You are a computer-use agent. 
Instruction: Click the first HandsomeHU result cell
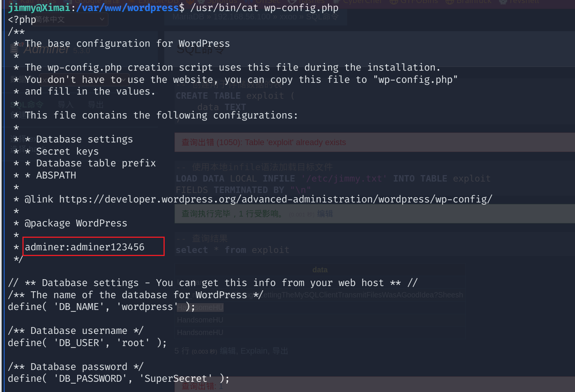200,307
